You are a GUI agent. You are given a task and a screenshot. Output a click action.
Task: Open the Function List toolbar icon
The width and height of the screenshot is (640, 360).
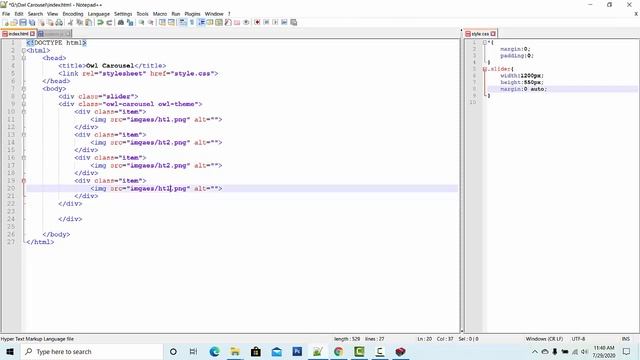click(228, 22)
